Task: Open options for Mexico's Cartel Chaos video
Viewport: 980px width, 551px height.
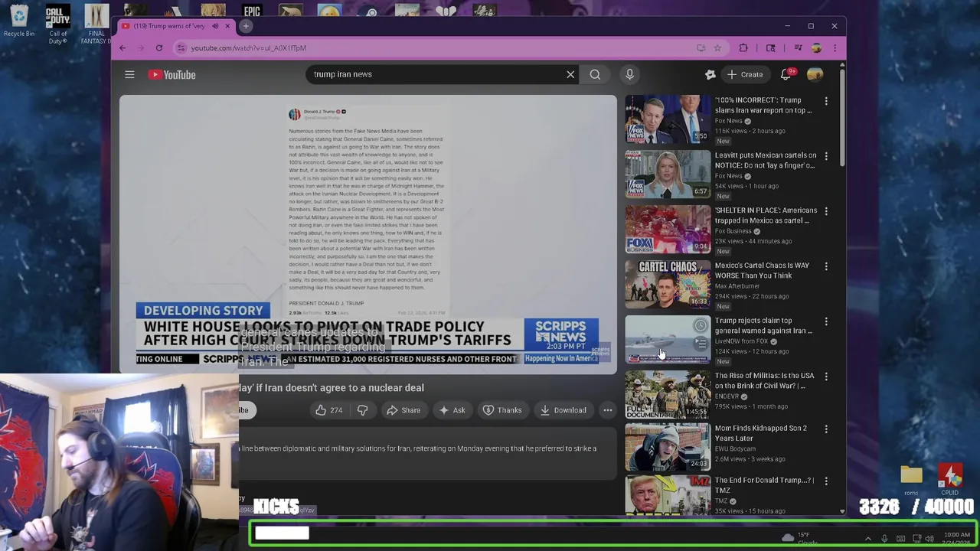Action: (x=826, y=266)
